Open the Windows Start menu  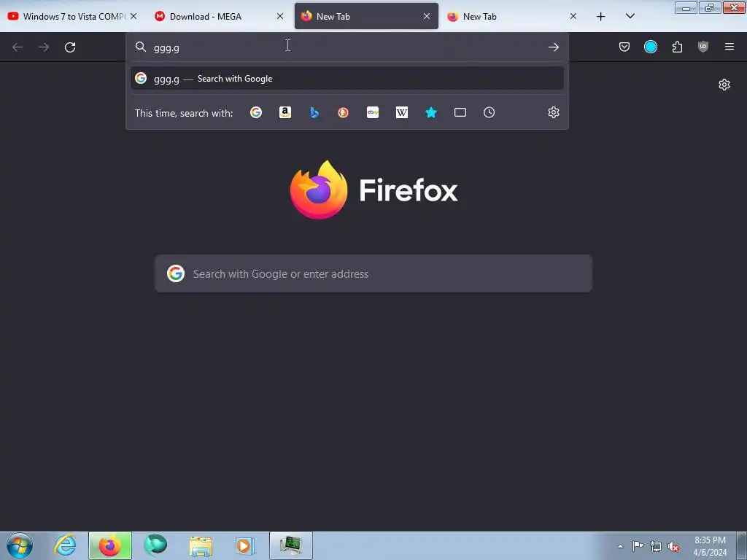[20, 545]
